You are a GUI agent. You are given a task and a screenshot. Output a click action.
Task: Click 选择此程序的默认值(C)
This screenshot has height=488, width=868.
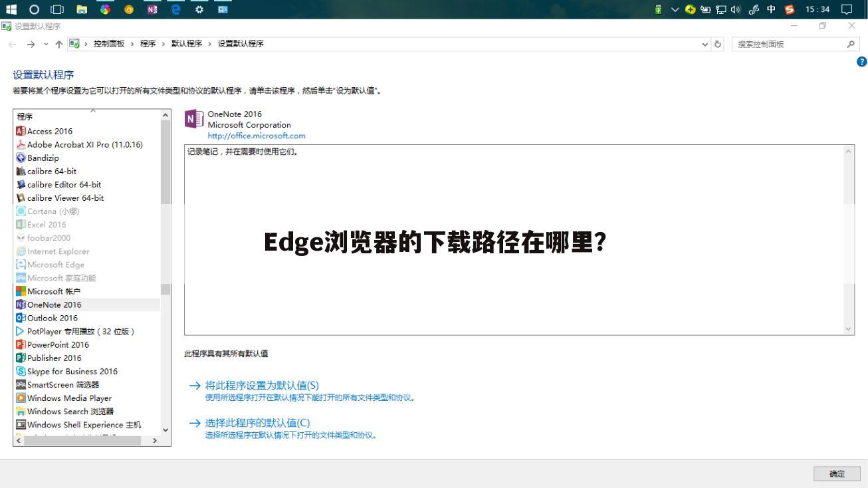257,423
